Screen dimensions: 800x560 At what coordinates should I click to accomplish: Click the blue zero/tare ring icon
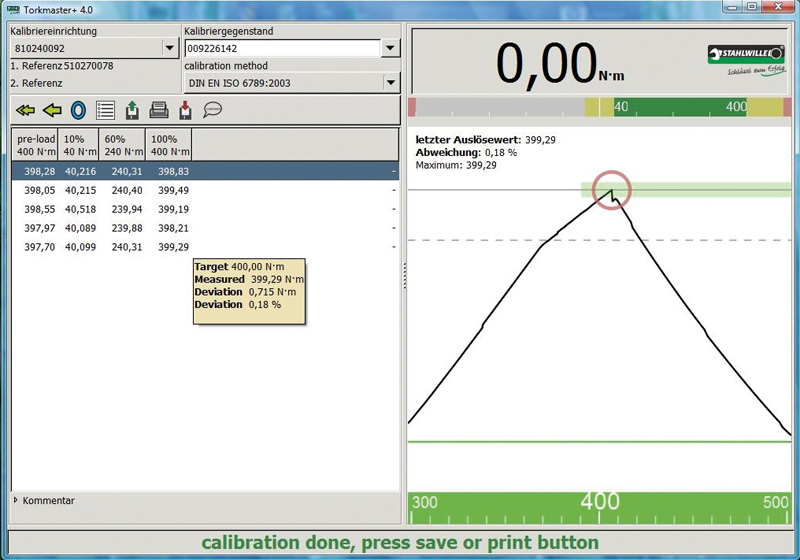[x=78, y=110]
